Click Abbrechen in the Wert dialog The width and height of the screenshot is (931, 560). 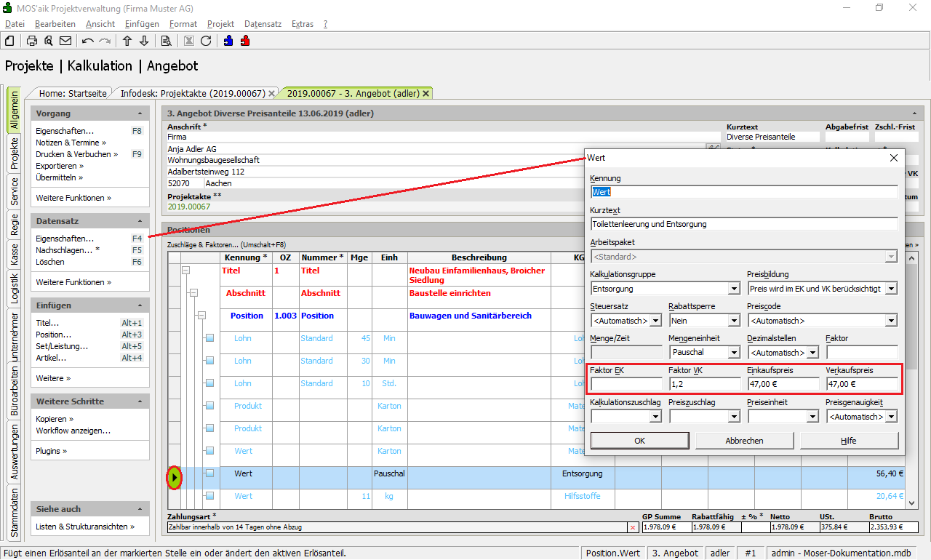(744, 441)
